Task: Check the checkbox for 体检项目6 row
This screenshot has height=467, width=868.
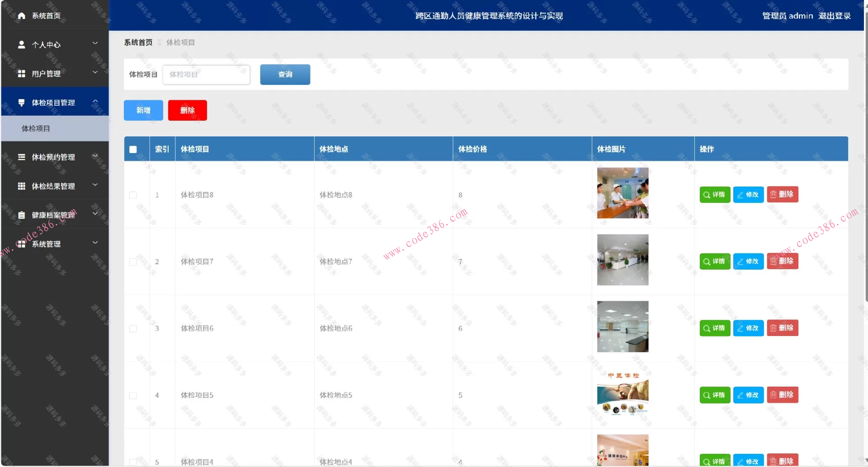Action: 133,328
